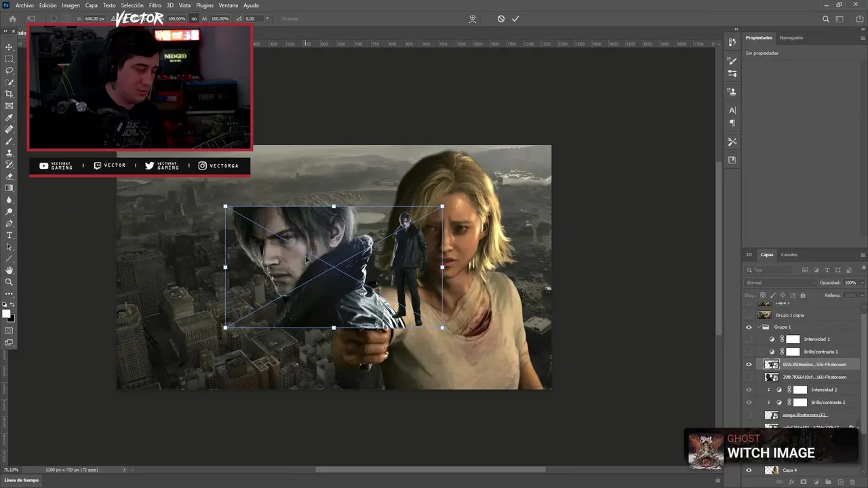The height and width of the screenshot is (488, 868).
Task: Delete layer using the trash icon
Action: pos(852,482)
